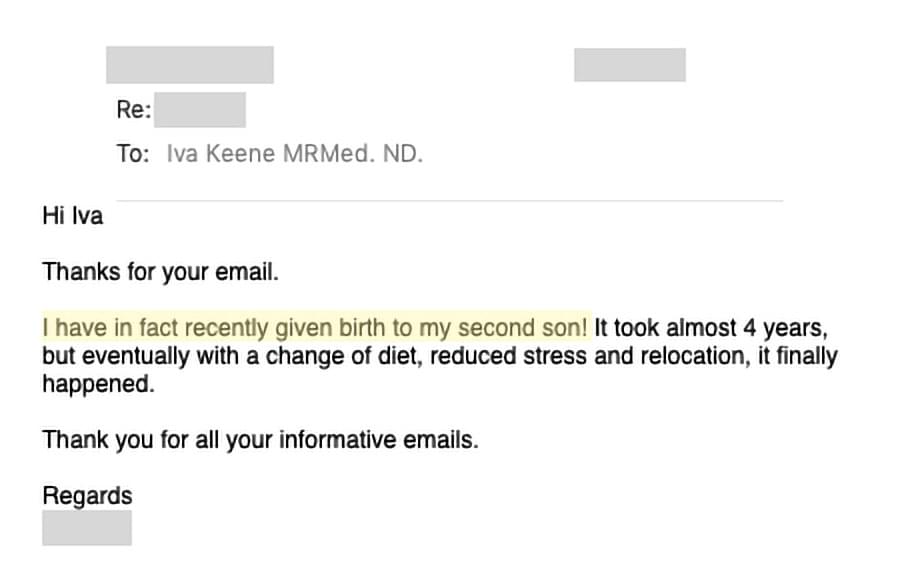Click 'Thank you for all your informative emails'
904x574 pixels.
(259, 440)
